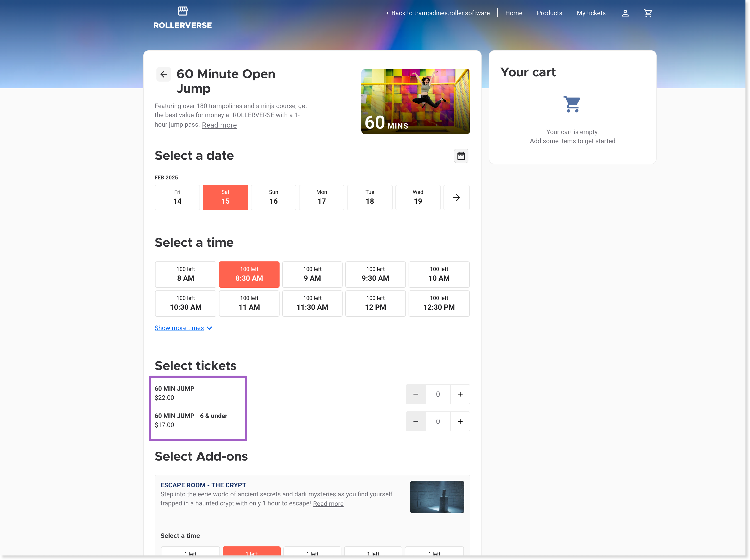The image size is (750, 560).
Task: Choose the 8 AM time slot
Action: pyautogui.click(x=185, y=274)
